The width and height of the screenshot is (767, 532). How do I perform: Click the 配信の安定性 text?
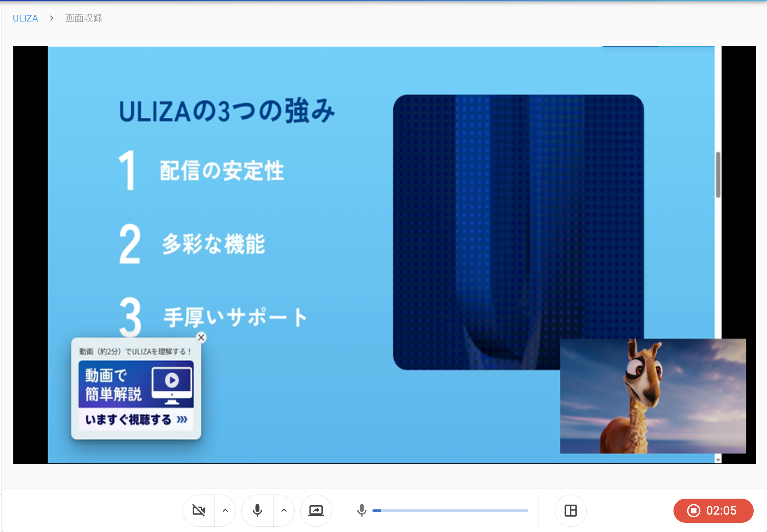click(x=222, y=171)
